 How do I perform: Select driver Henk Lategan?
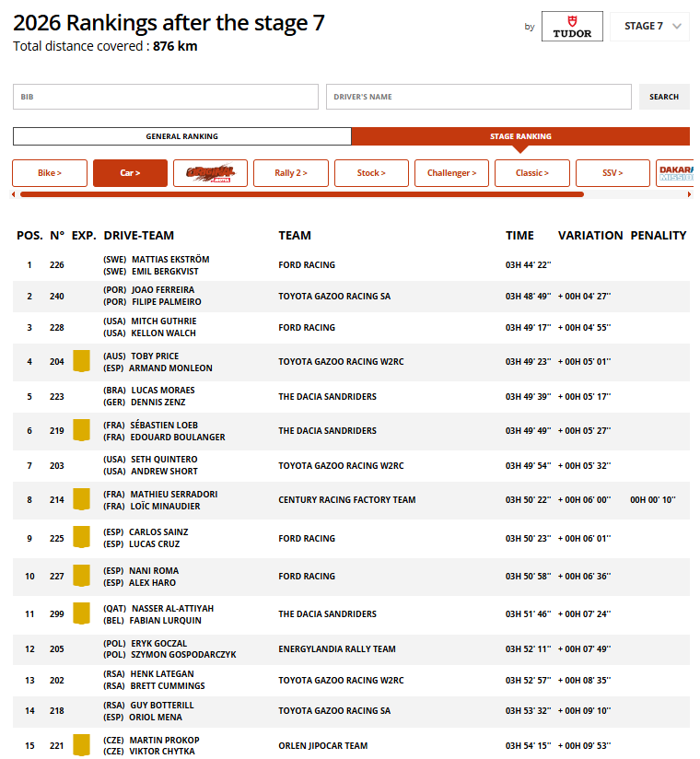pos(162,674)
